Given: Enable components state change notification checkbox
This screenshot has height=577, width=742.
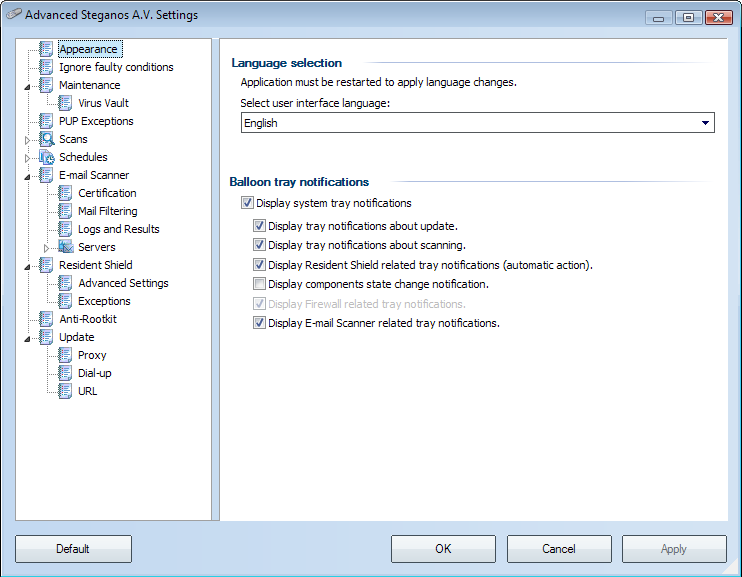Looking at the screenshot, I should coord(259,284).
